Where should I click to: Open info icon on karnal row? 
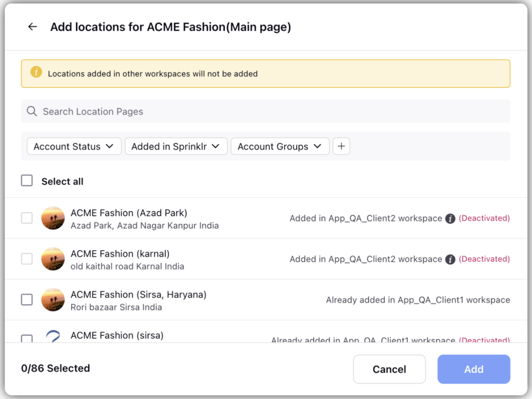coord(450,259)
